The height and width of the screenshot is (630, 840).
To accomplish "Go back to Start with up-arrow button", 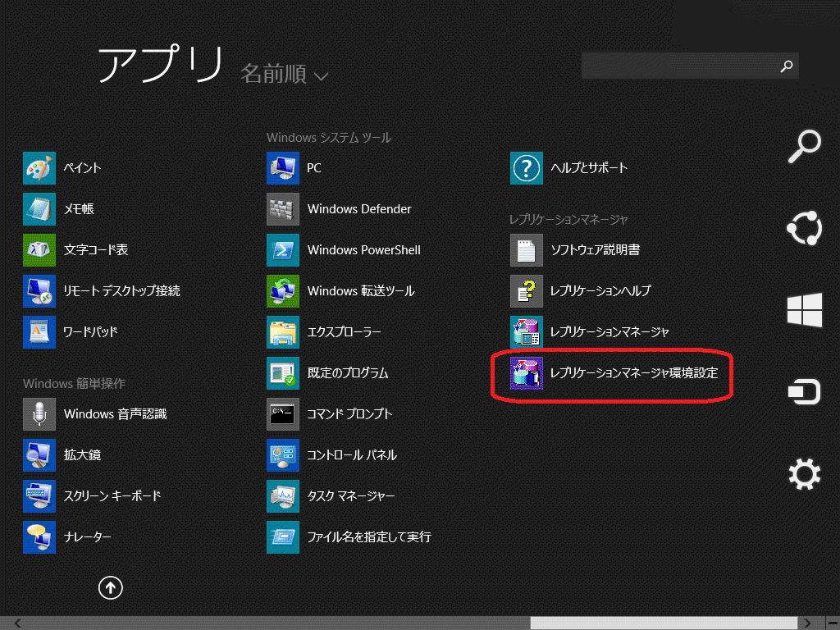I will 111,587.
